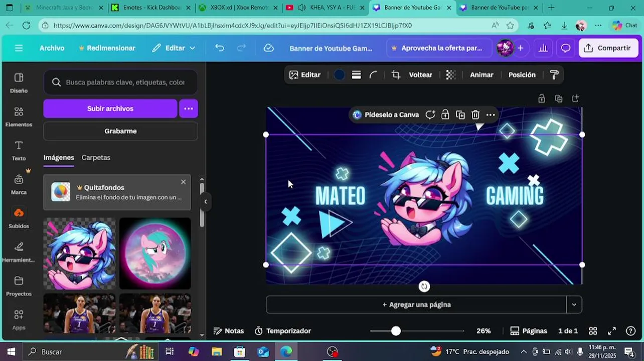Click Pídeselo a Canva button
This screenshot has width=644, height=361.
(386, 115)
